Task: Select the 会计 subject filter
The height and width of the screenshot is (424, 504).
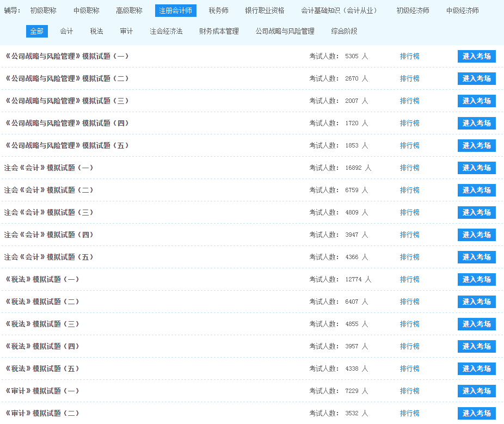Action: point(66,31)
